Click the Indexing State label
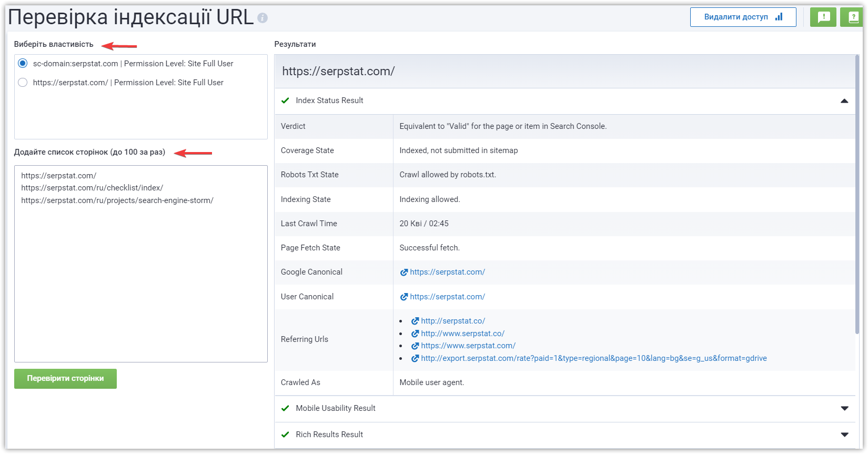 (306, 199)
